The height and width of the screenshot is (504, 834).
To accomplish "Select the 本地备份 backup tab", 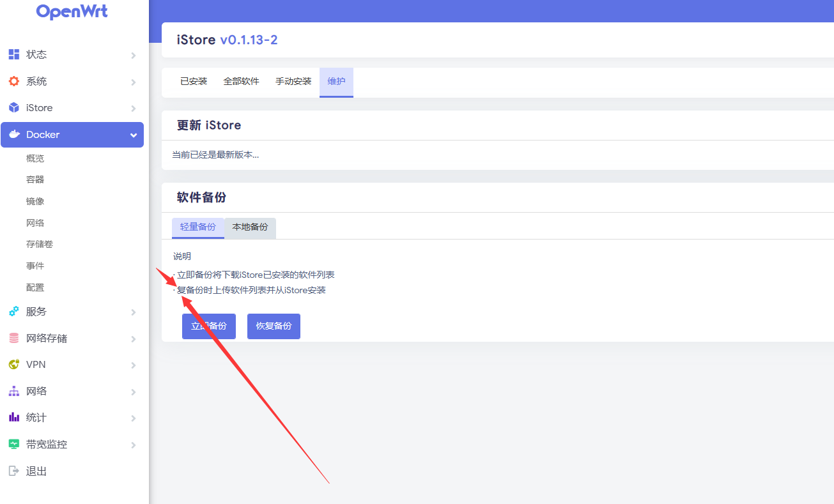I will (x=250, y=227).
